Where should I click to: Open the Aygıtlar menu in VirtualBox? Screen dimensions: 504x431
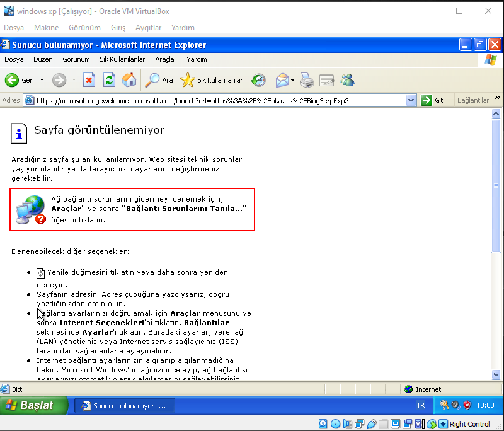(148, 28)
